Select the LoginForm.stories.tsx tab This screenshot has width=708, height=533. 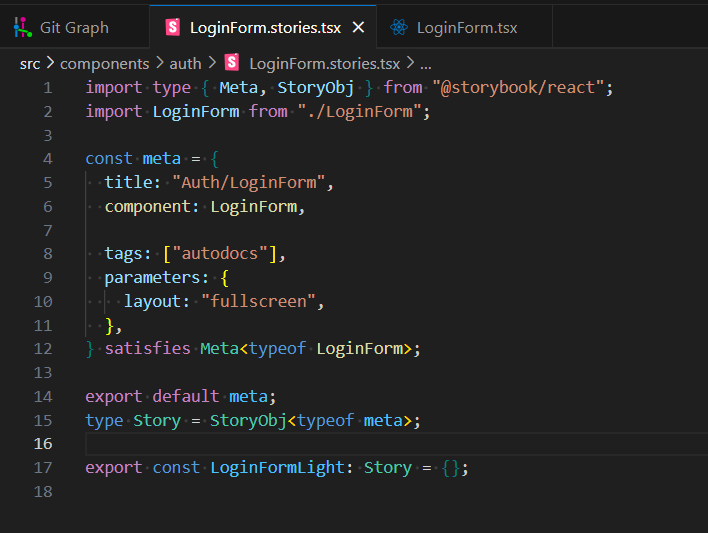[x=265, y=28]
